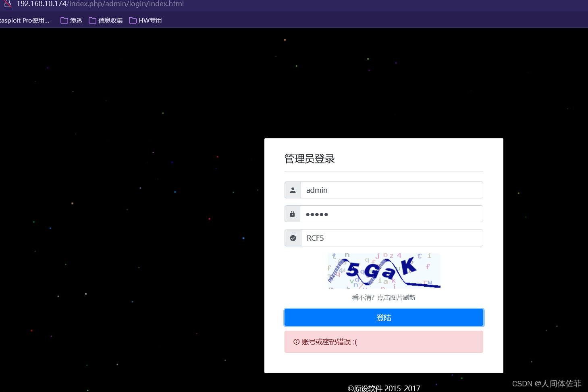
Task: Click the user icon beside the admin field
Action: pyautogui.click(x=293, y=190)
